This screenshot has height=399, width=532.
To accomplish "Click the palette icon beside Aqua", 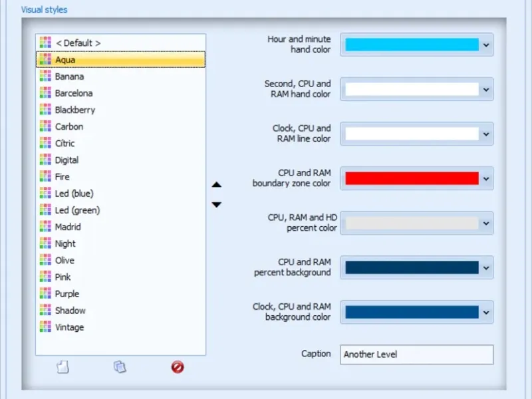I will [45, 60].
